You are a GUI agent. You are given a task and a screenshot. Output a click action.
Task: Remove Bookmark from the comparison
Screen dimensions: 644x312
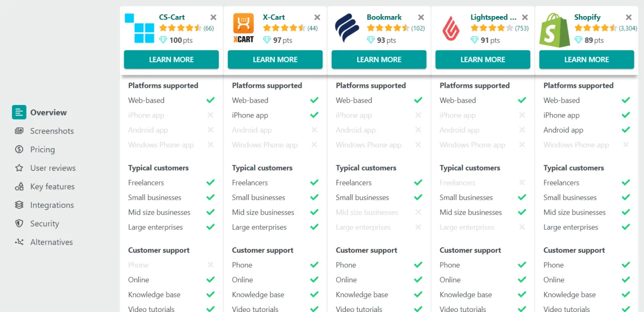(421, 17)
